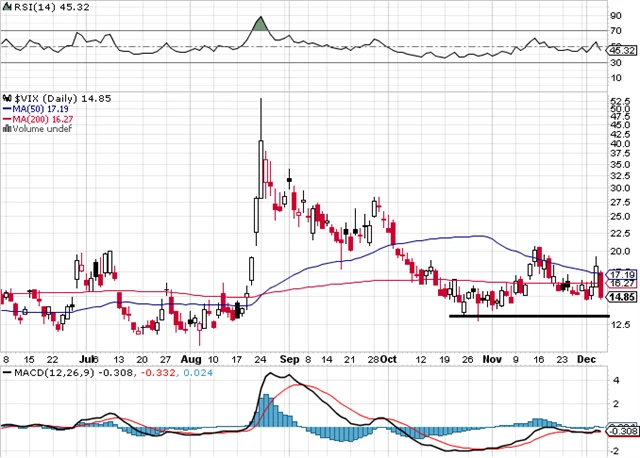640x458 pixels.
Task: Click the 45.32 RSI value tag
Action: coord(621,49)
